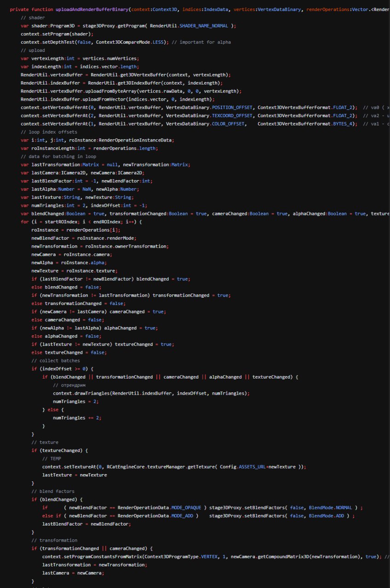
Task: Click the "lastCamera = newCamera;" assignment
Action: (73, 573)
